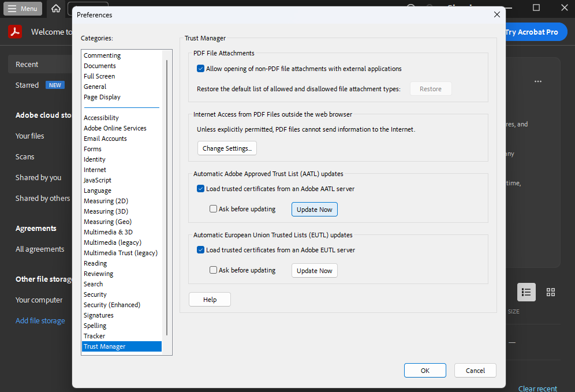Screen dimensions: 575x392
Task: Open the three-dot more options menu
Action: pos(538,81)
